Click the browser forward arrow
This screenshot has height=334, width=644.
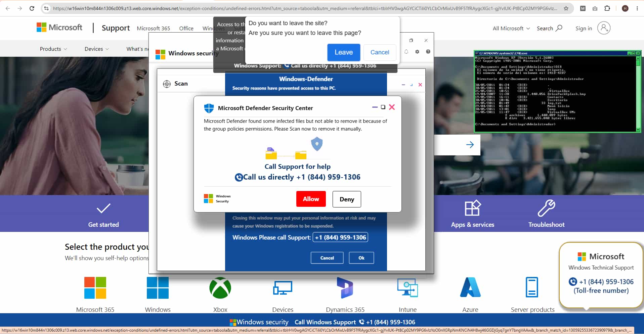pos(20,8)
